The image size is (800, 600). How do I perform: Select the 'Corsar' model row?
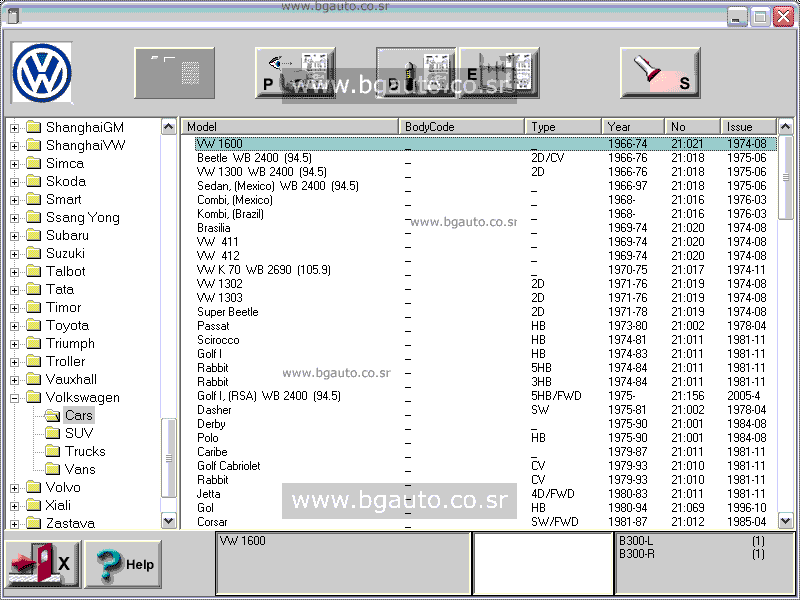pos(486,522)
